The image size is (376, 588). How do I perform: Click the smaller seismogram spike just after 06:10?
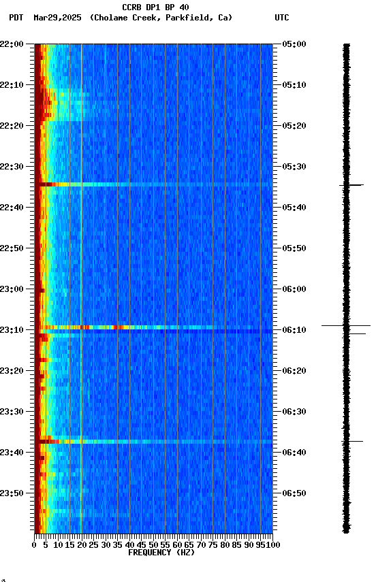(355, 333)
